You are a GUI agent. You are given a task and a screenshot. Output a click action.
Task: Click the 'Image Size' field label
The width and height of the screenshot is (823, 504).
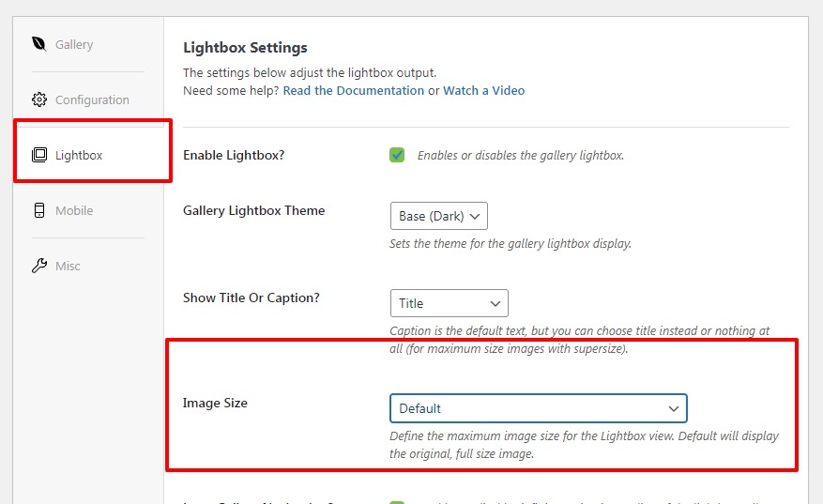point(215,403)
